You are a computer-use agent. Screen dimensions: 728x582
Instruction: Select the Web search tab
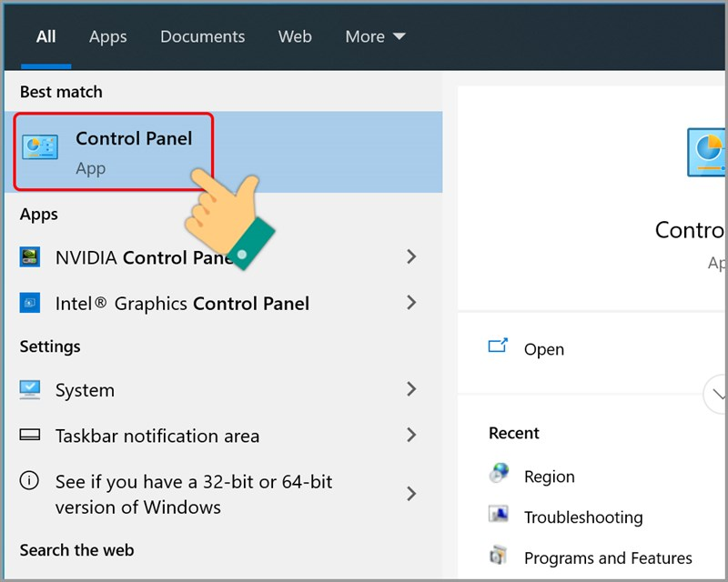click(295, 36)
